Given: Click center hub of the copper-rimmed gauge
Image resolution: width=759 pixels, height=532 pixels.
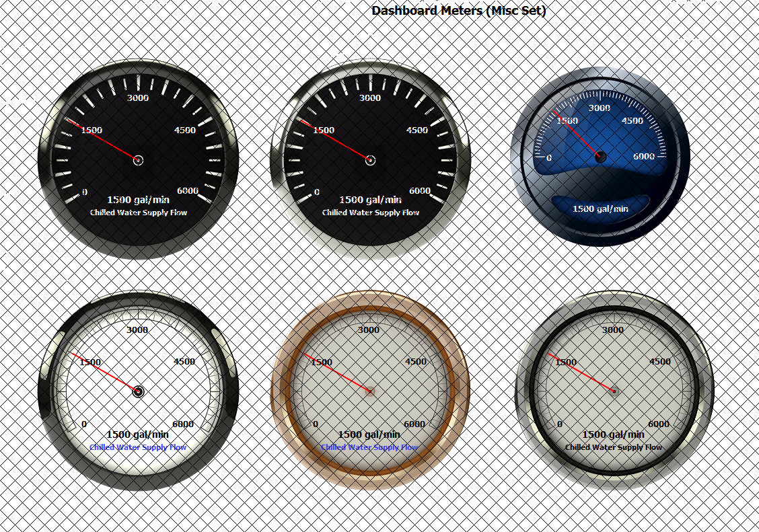Looking at the screenshot, I should point(370,391).
